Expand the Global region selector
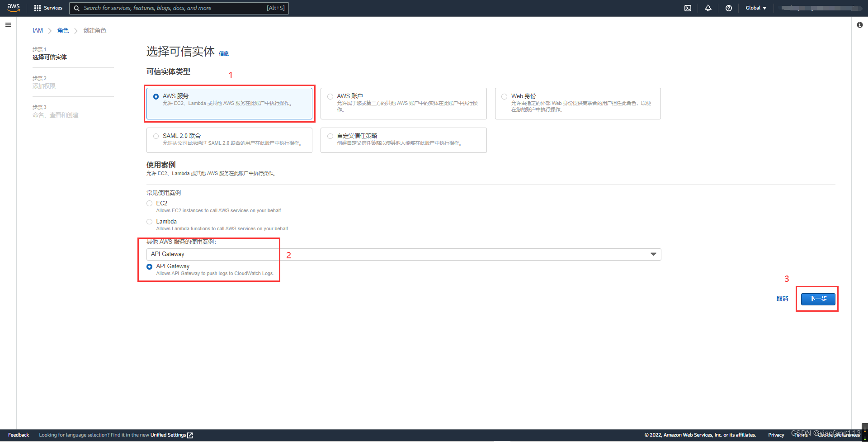This screenshot has width=868, height=442. tap(756, 8)
